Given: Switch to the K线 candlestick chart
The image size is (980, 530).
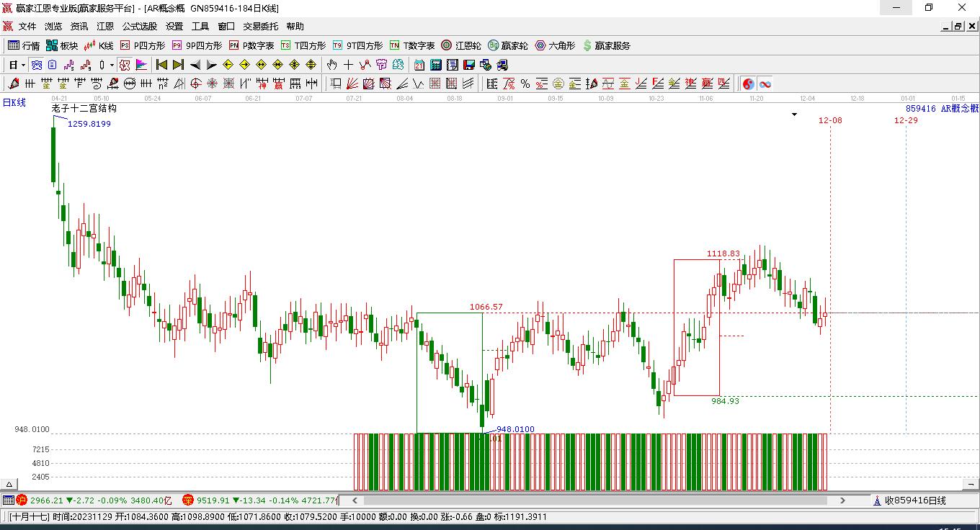Looking at the screenshot, I should pyautogui.click(x=99, y=45).
